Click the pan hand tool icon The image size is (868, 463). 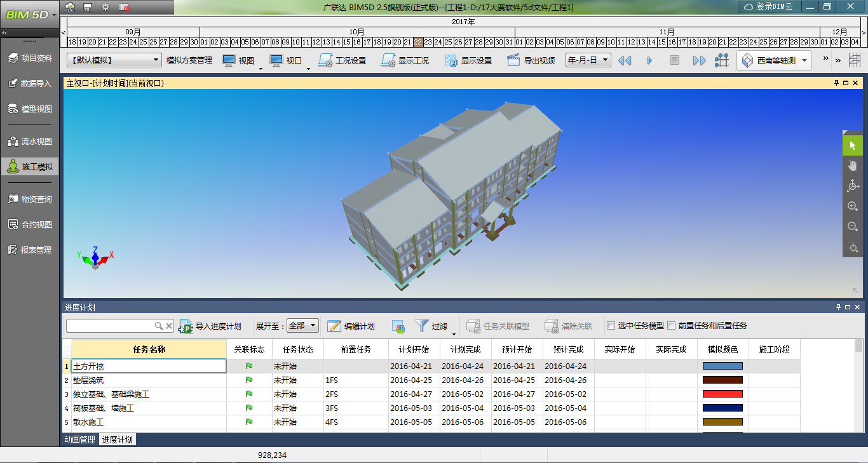point(853,166)
